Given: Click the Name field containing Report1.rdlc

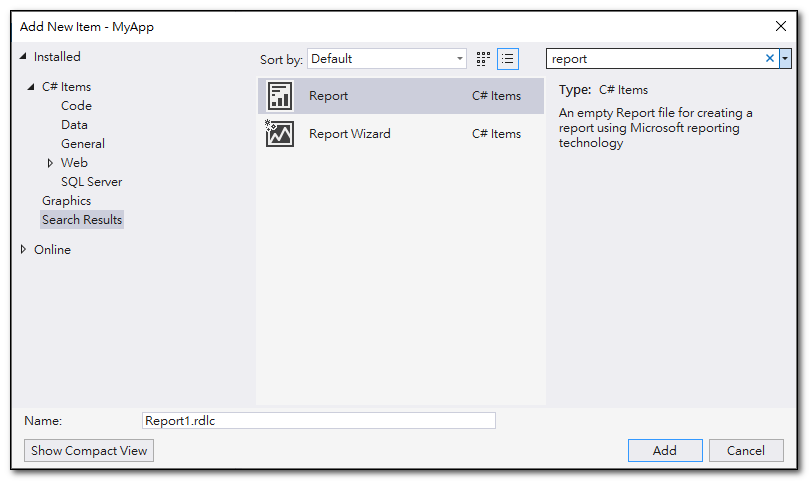Looking at the screenshot, I should (x=319, y=421).
